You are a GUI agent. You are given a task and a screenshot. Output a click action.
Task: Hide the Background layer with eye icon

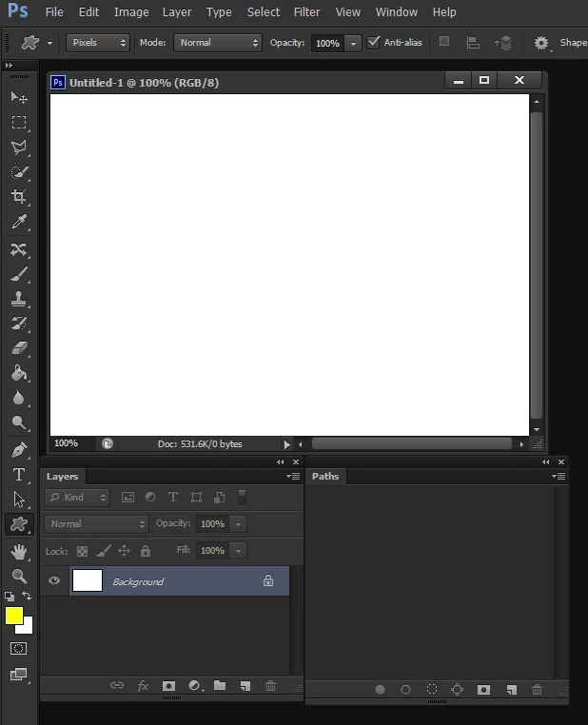pyautogui.click(x=54, y=580)
